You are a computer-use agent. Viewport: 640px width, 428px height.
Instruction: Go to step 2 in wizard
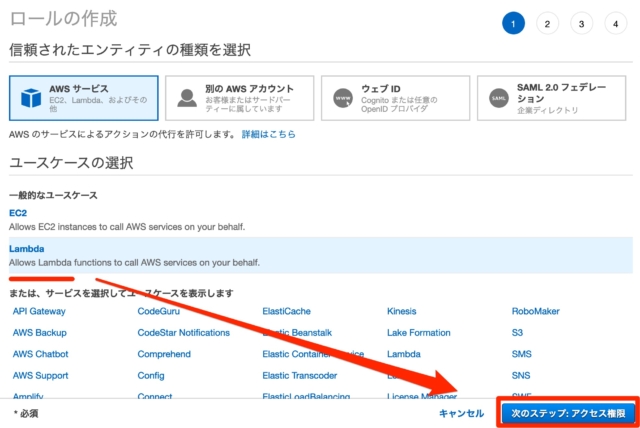tap(547, 24)
